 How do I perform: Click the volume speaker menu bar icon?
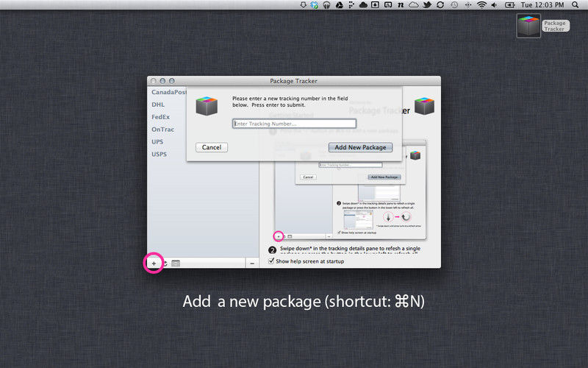(x=494, y=5)
